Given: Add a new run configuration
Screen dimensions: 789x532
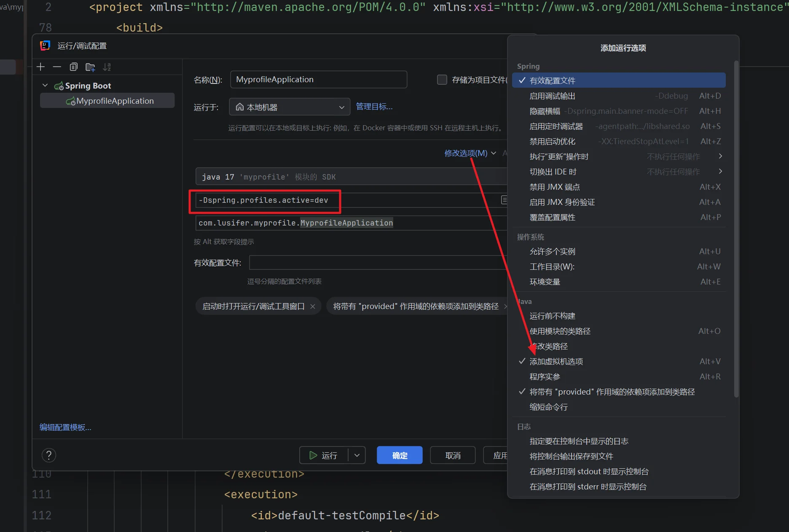Looking at the screenshot, I should [41, 67].
